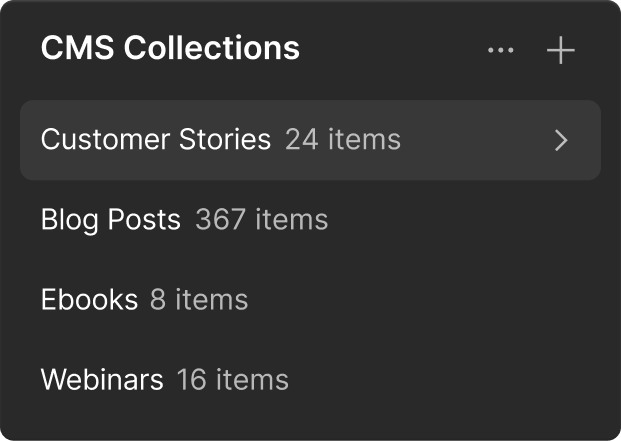Viewport: 621px width, 441px height.
Task: Click the "8 items" count next to Ebooks
Action: pos(199,299)
